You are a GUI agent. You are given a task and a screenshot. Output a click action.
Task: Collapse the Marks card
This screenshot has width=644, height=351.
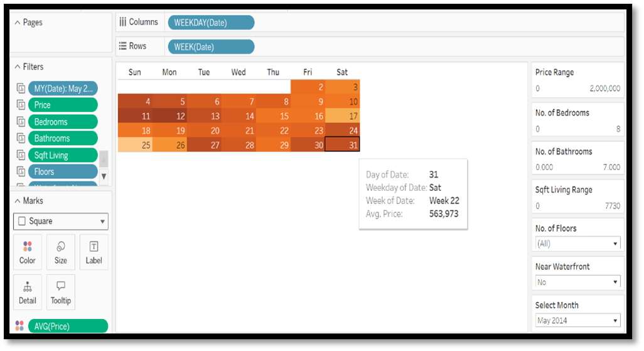pos(17,201)
